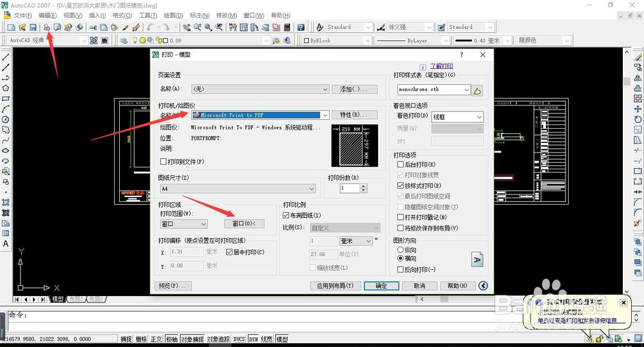This screenshot has height=347, width=644.
Task: Click the plot style table edit icon
Action: point(477,90)
